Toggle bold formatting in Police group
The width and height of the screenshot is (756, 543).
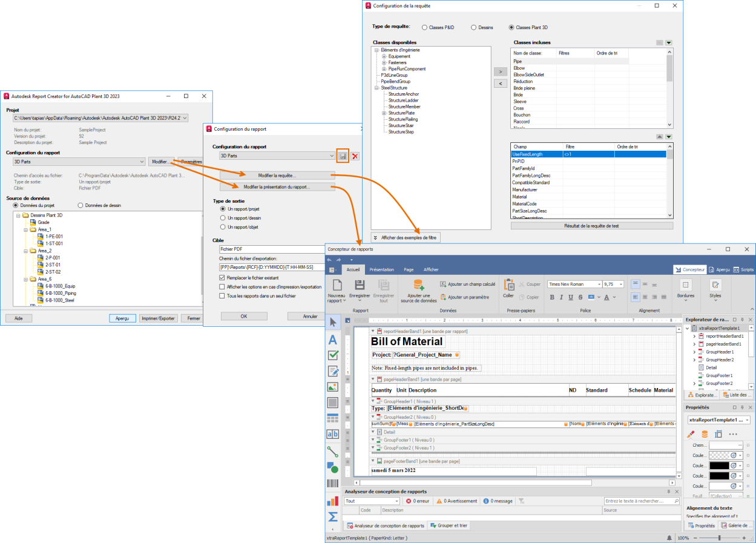click(553, 297)
